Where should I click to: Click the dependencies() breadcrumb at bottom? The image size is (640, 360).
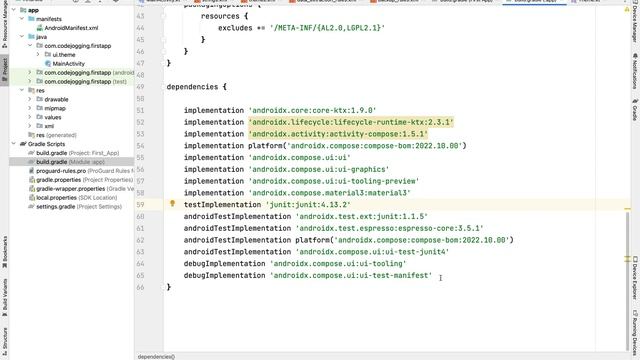[x=156, y=357]
